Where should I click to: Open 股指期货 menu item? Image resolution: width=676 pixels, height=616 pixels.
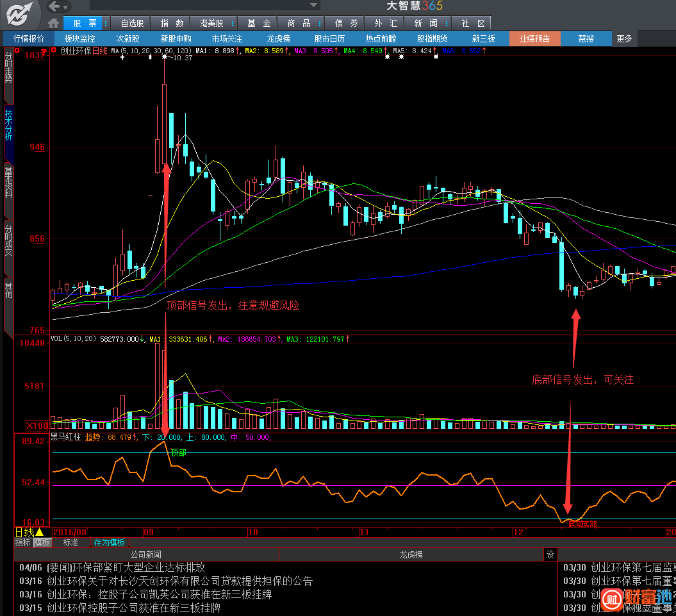[432, 39]
